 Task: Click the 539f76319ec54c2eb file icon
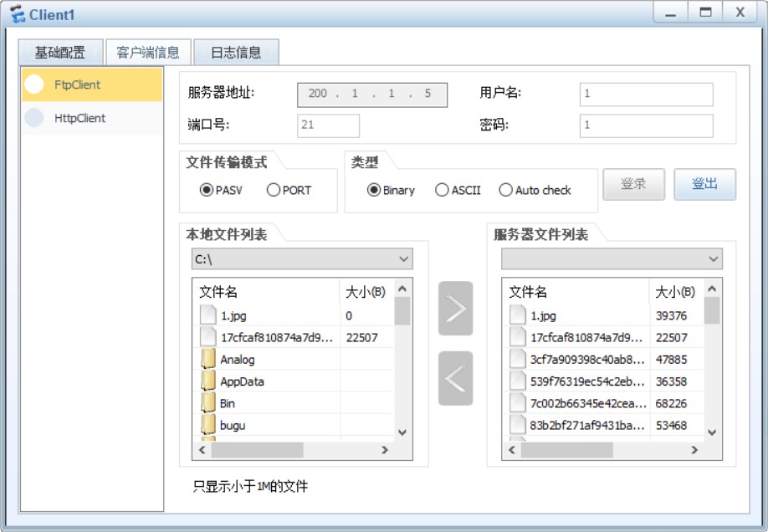(518, 381)
